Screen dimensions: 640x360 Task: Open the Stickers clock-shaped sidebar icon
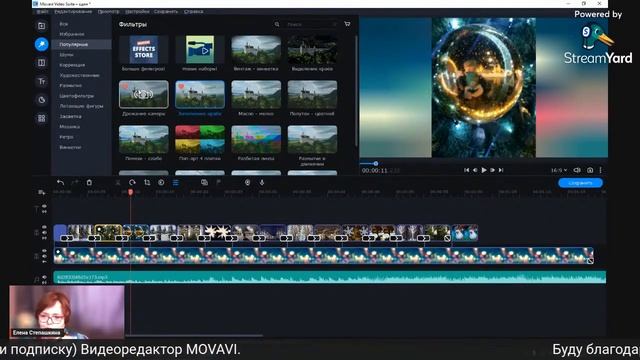pyautogui.click(x=42, y=100)
